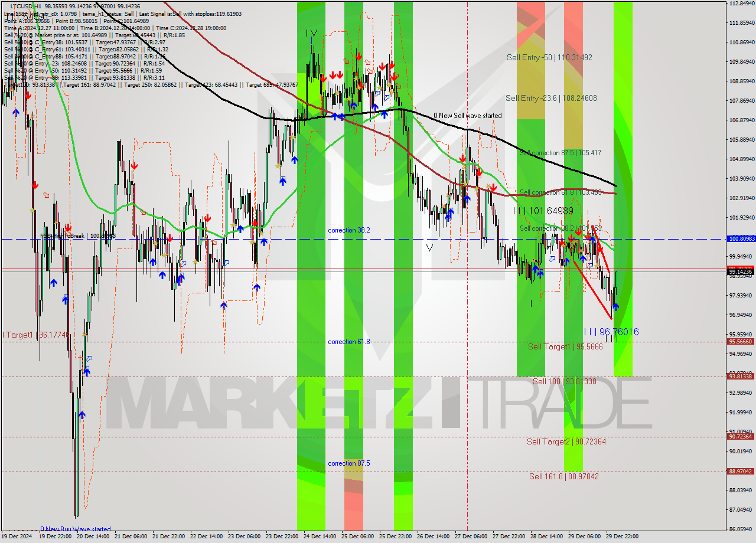This screenshot has width=756, height=543.
Task: Click the 112.84940 price scale value
Action: pos(742,3)
